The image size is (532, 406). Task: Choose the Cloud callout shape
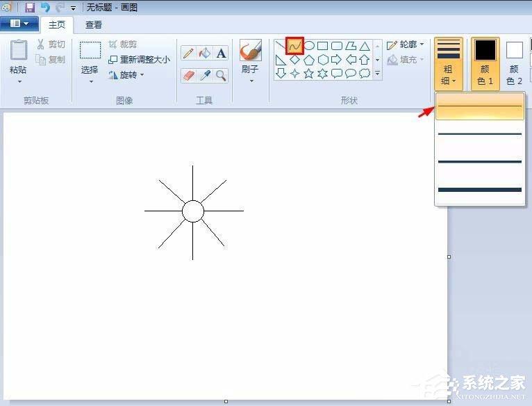coord(365,73)
